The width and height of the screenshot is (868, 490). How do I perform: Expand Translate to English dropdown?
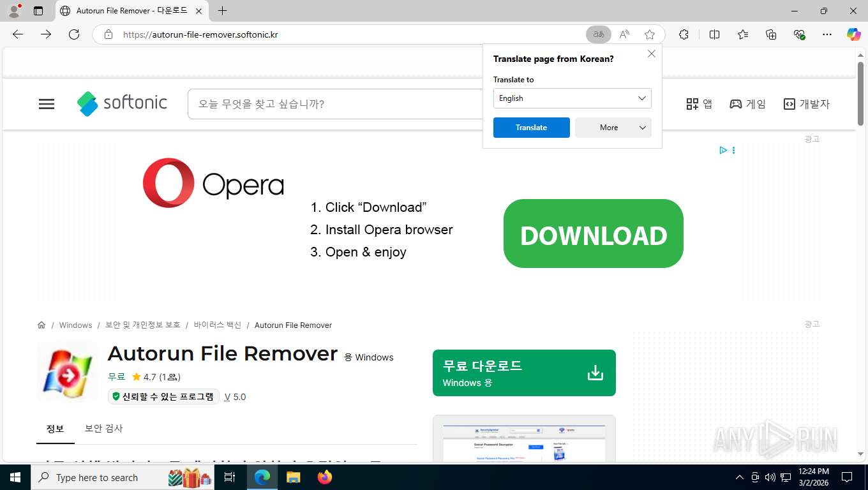coord(572,98)
